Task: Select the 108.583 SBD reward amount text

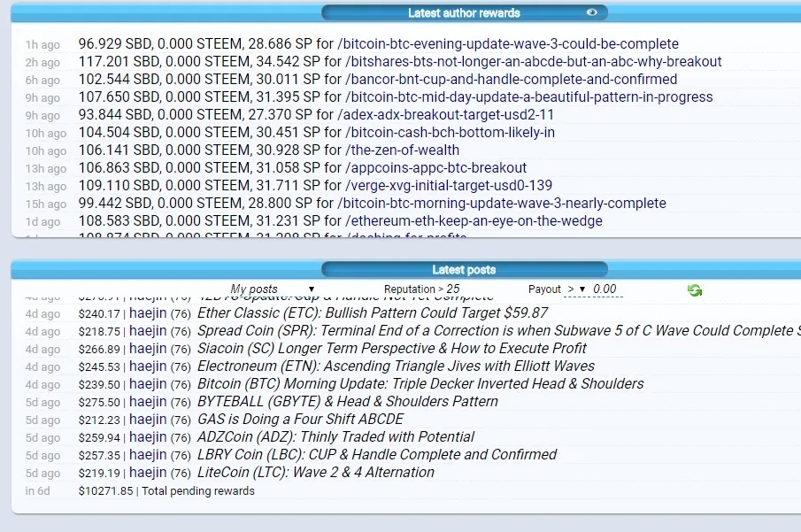Action: click(119, 220)
